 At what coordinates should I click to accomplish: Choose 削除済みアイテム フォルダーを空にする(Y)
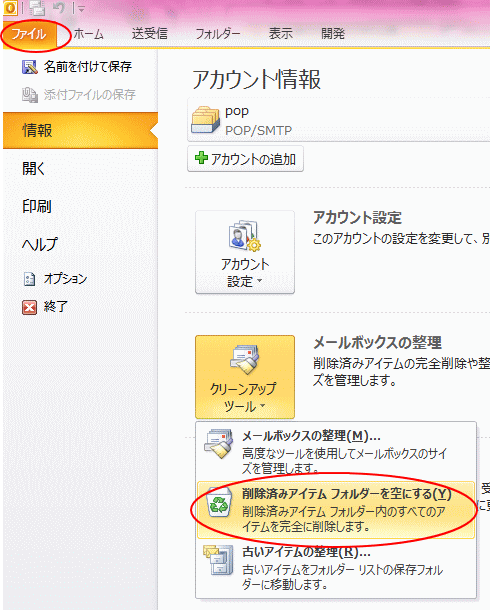tap(336, 510)
